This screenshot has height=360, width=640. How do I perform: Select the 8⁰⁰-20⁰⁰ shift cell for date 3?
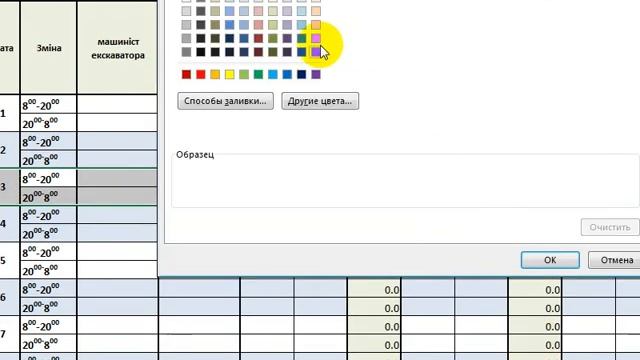click(x=49, y=178)
